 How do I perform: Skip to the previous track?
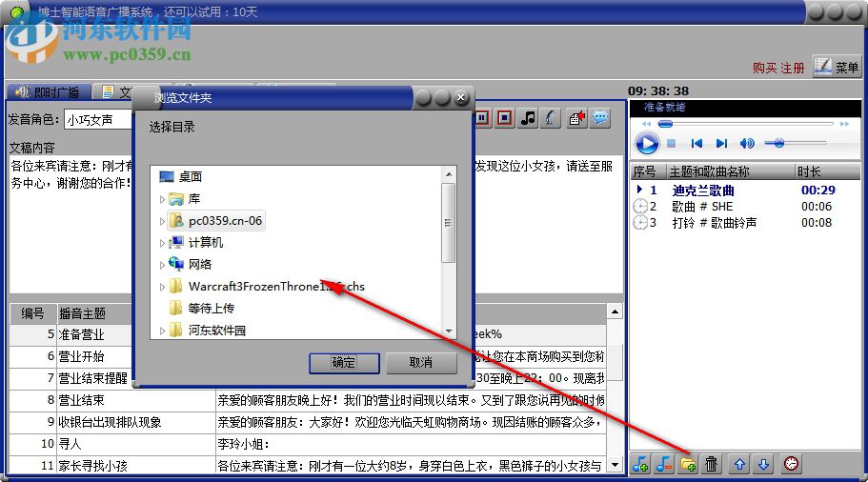tap(696, 143)
